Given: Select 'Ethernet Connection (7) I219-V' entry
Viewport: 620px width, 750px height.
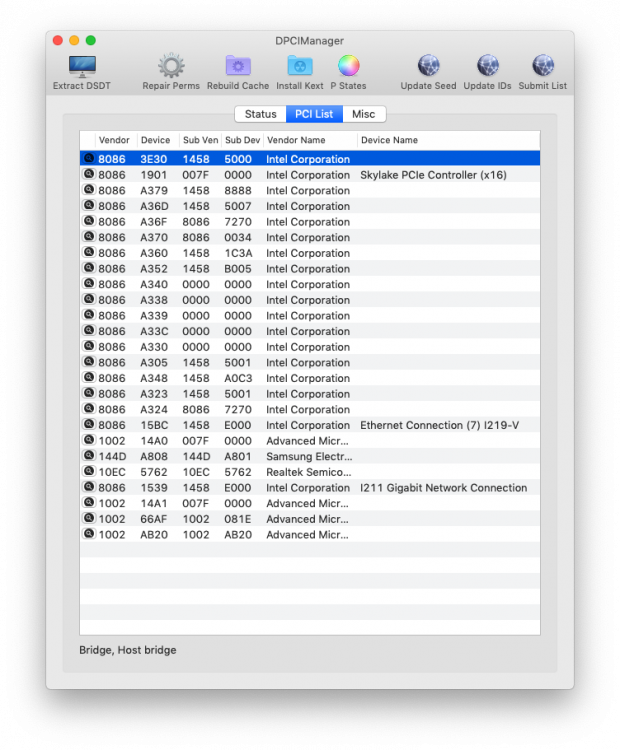Looking at the screenshot, I should (440, 425).
